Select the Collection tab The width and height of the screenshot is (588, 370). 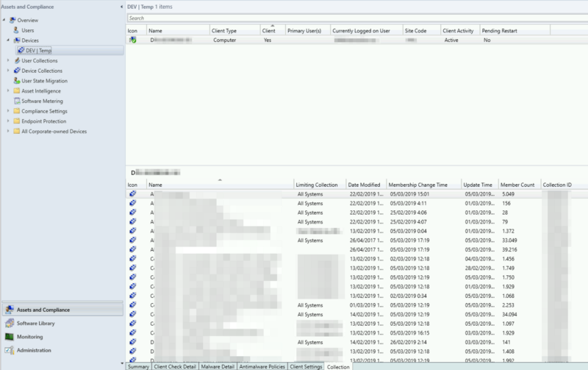(338, 367)
